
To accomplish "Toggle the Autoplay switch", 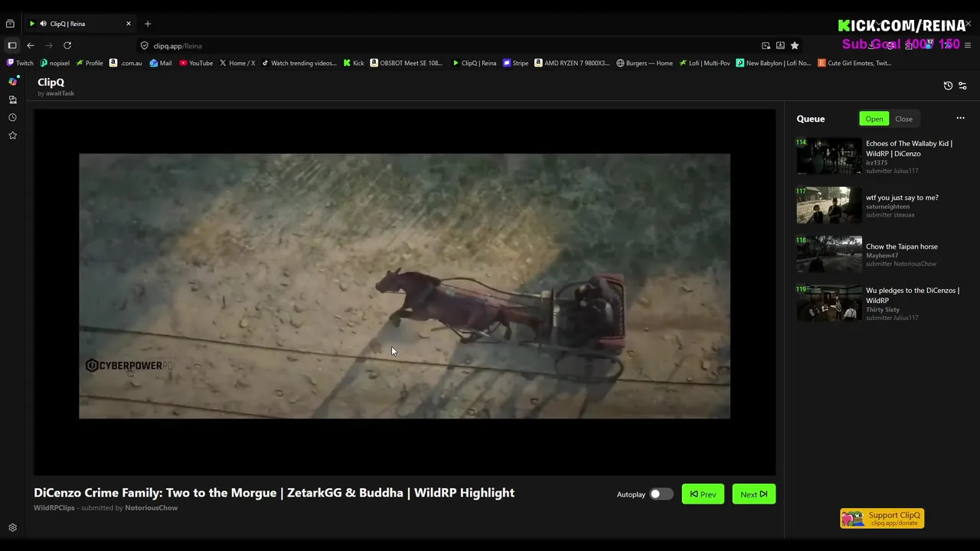I will click(661, 494).
